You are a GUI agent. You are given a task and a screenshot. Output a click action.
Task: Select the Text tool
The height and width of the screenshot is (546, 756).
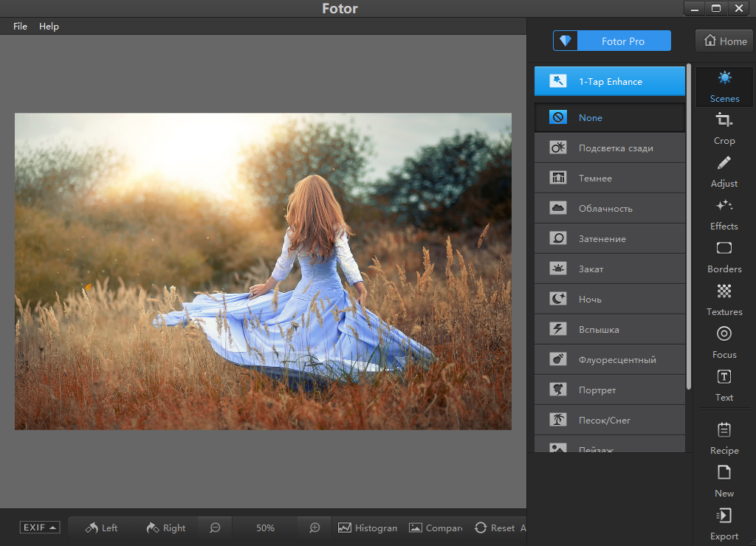coord(724,386)
